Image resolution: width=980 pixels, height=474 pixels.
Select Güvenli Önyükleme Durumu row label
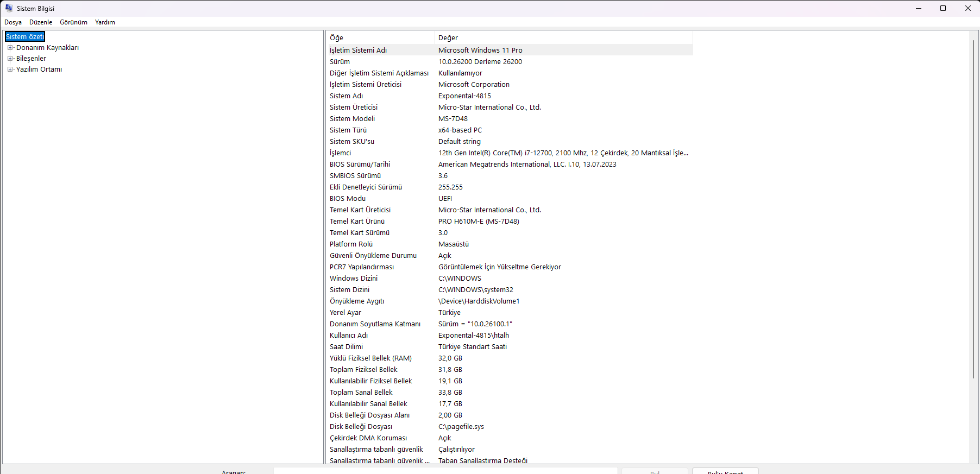pyautogui.click(x=373, y=255)
